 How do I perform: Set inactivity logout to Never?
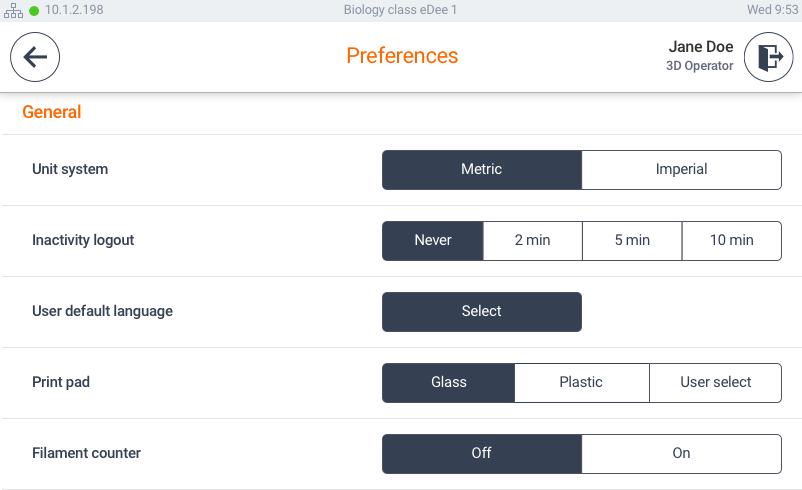pyautogui.click(x=433, y=241)
